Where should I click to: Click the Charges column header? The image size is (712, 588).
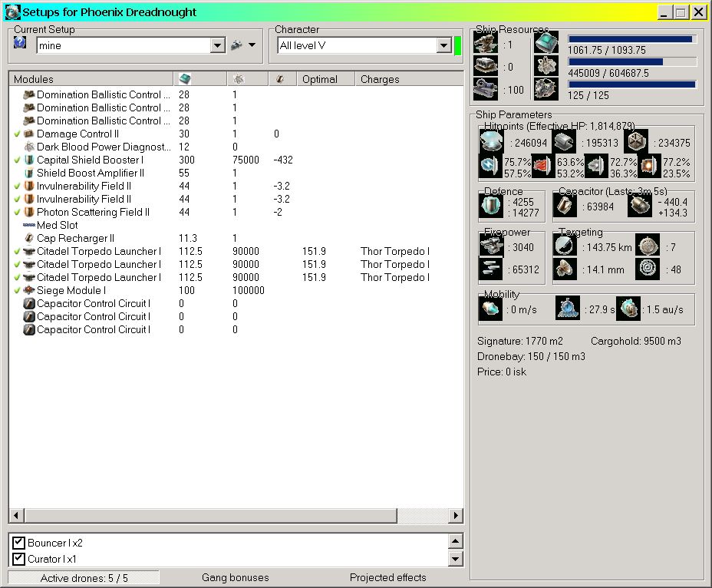(409, 79)
